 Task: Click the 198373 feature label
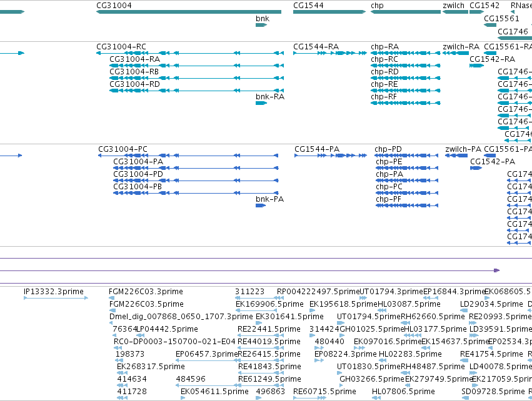(x=130, y=354)
